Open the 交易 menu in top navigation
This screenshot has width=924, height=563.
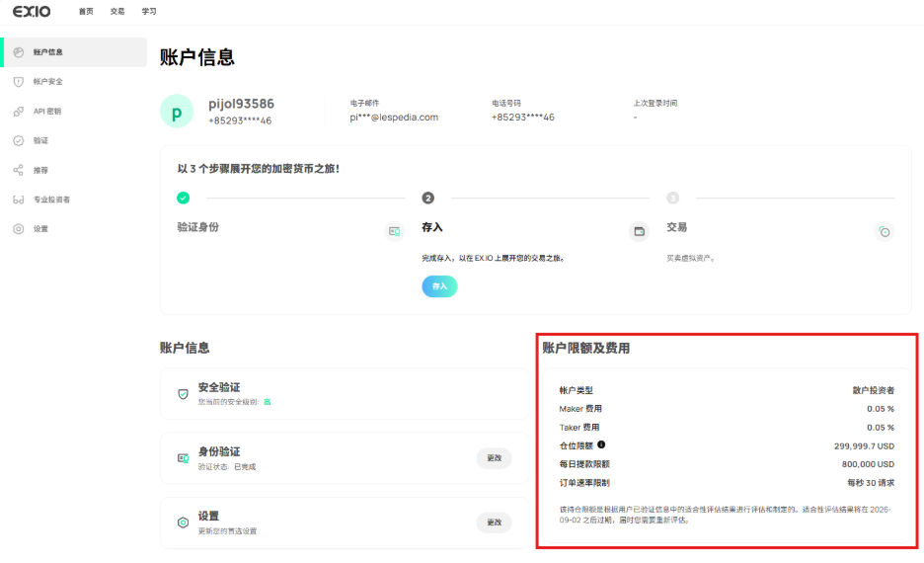coord(117,12)
